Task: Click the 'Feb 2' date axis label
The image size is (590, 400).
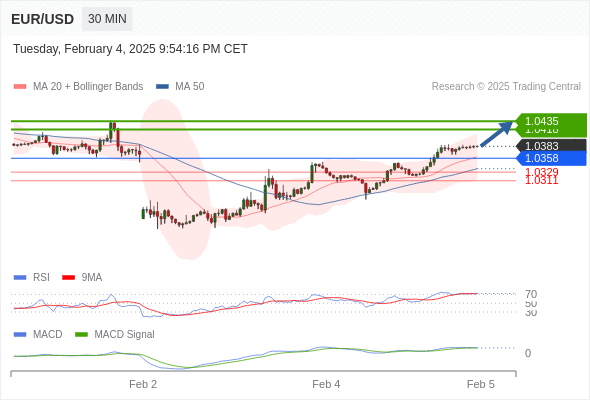Action: [143, 384]
